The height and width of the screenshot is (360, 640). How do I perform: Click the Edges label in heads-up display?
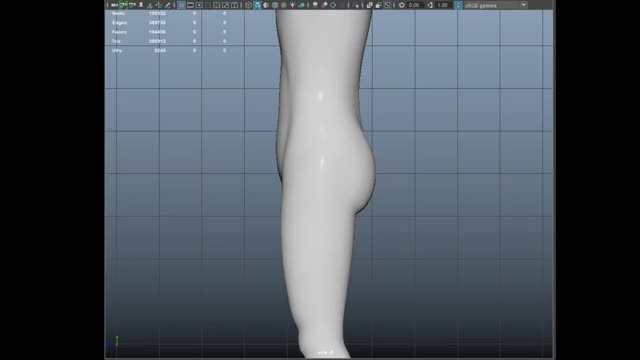tap(120, 23)
